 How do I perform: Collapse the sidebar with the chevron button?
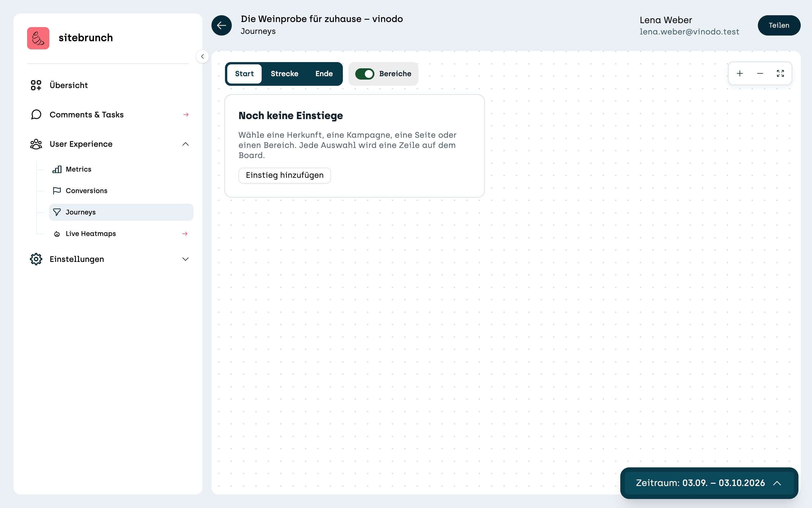[x=202, y=56]
